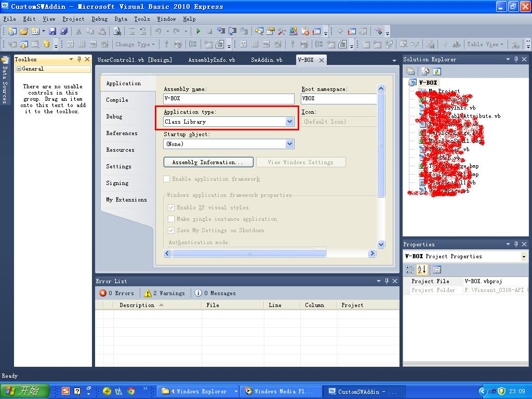Click the Find in Files binoculars icon

[117, 32]
